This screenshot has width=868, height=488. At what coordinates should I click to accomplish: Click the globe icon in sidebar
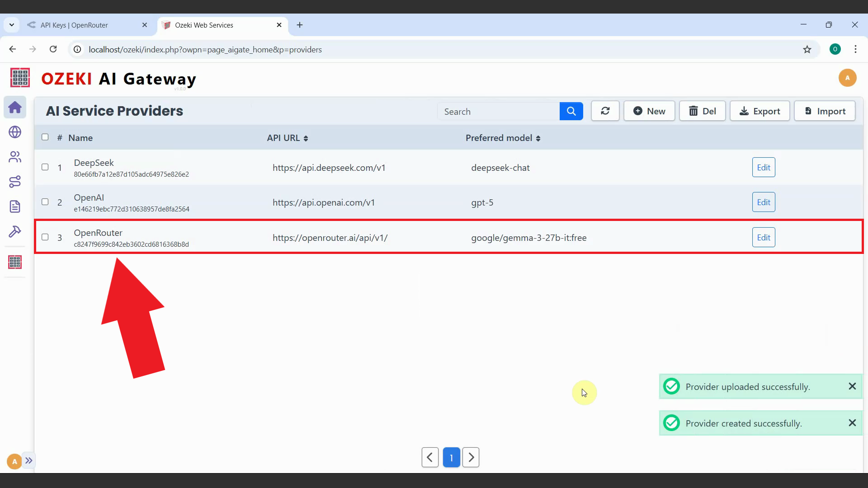point(15,132)
